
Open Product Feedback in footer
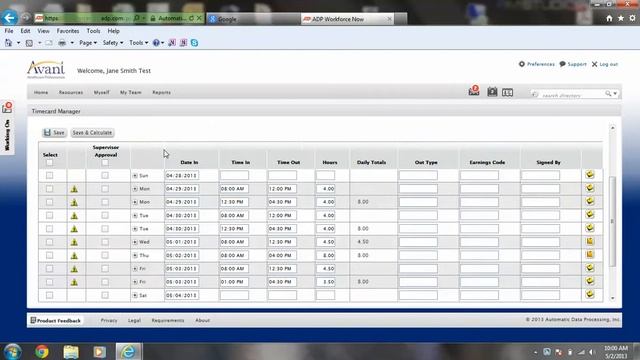click(x=56, y=320)
